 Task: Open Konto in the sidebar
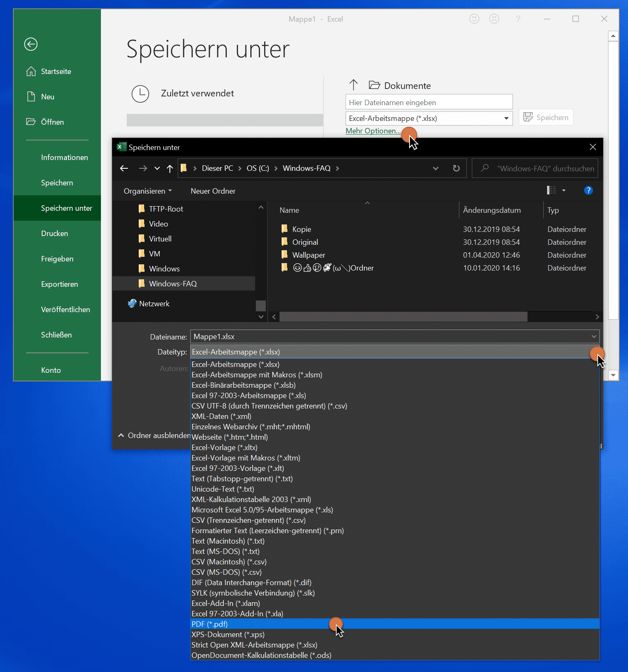pos(51,370)
